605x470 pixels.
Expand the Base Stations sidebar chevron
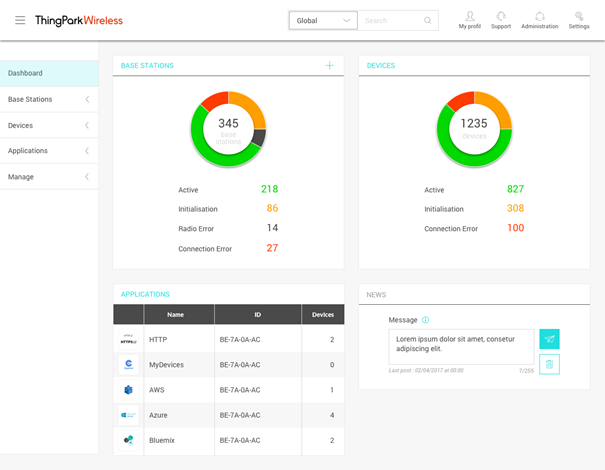pyautogui.click(x=87, y=99)
